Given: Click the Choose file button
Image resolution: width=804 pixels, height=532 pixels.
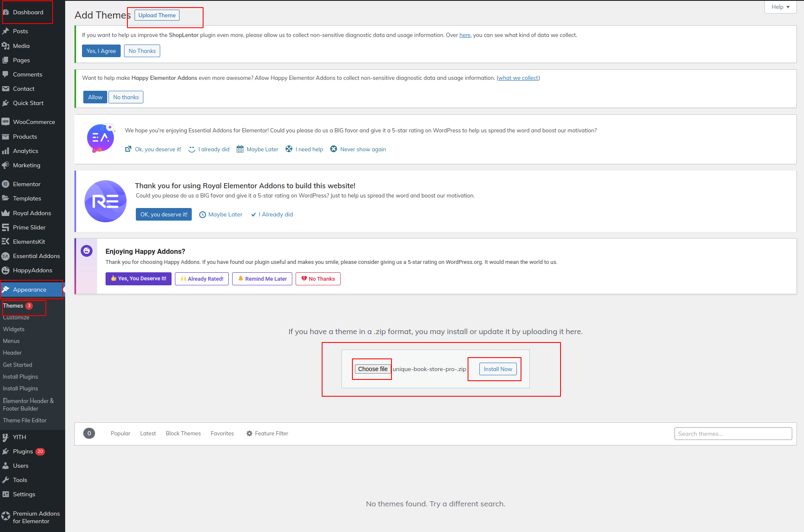Looking at the screenshot, I should point(373,369).
